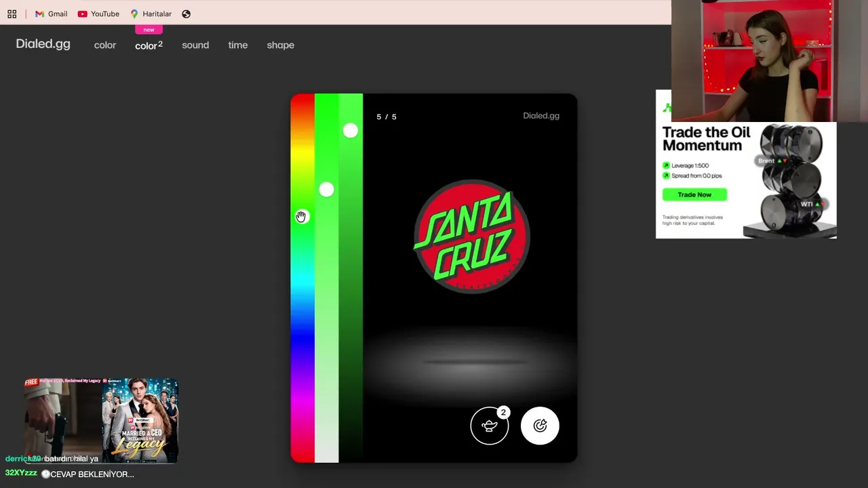Image resolution: width=868 pixels, height=488 pixels.
Task: Click the brightness slider white handle
Action: (x=351, y=131)
